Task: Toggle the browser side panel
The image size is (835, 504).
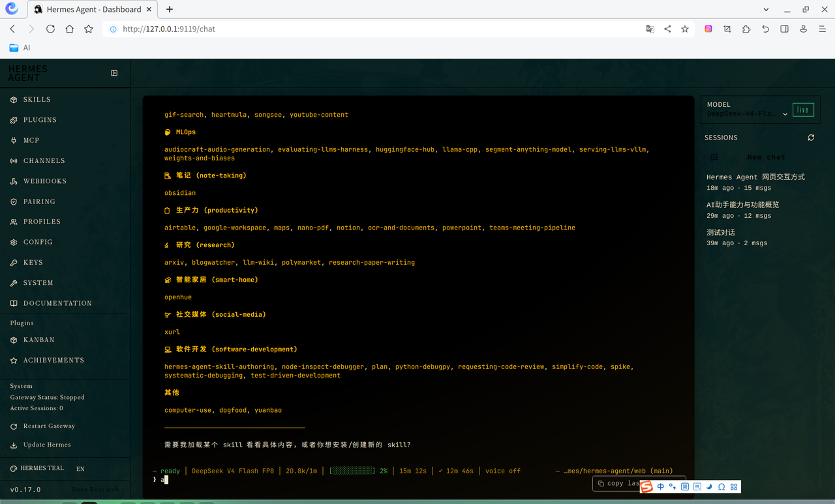Action: coord(784,29)
